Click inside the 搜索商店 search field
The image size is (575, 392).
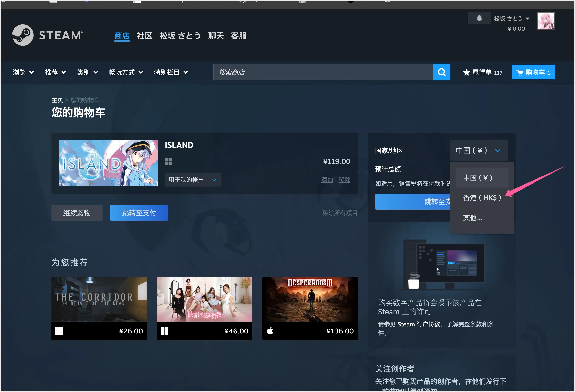pyautogui.click(x=322, y=72)
